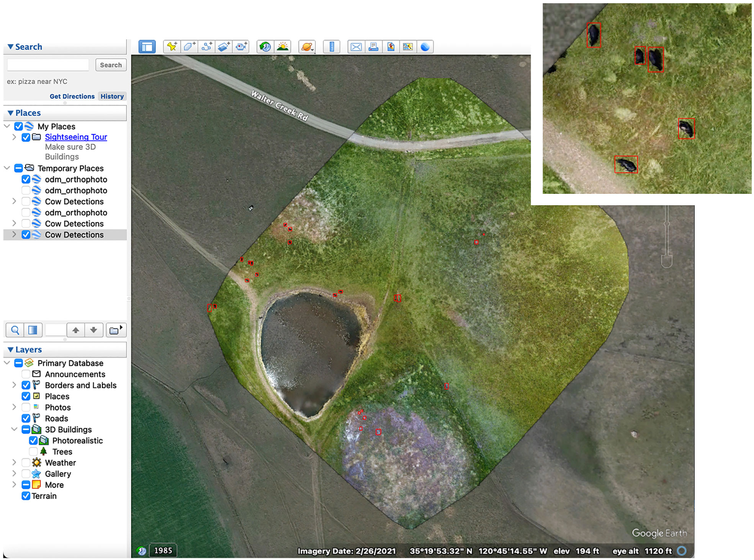Screen dimensions: 754x560
Task: Move item up with the up arrow button
Action: coord(76,330)
